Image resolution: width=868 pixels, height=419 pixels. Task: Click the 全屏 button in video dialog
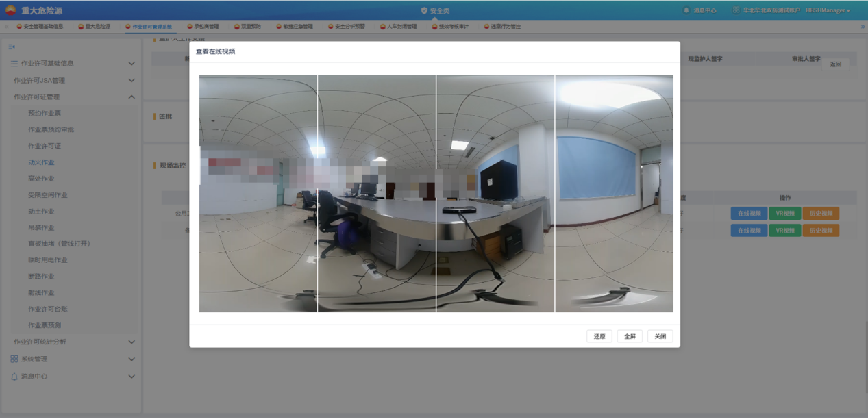point(630,336)
